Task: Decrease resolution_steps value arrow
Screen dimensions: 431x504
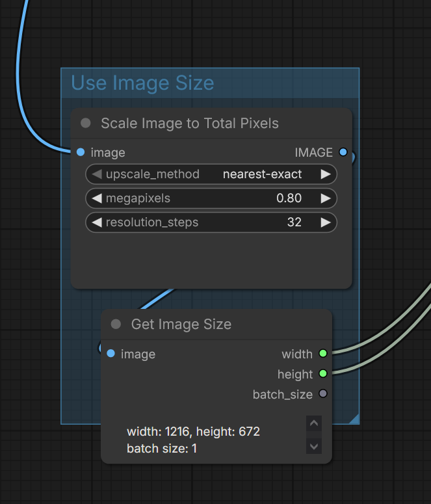Action: 97,222
